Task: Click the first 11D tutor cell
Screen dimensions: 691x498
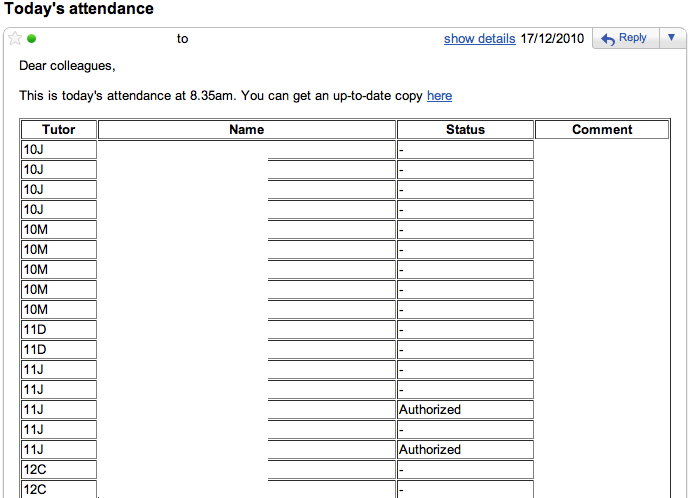Action: pos(59,329)
